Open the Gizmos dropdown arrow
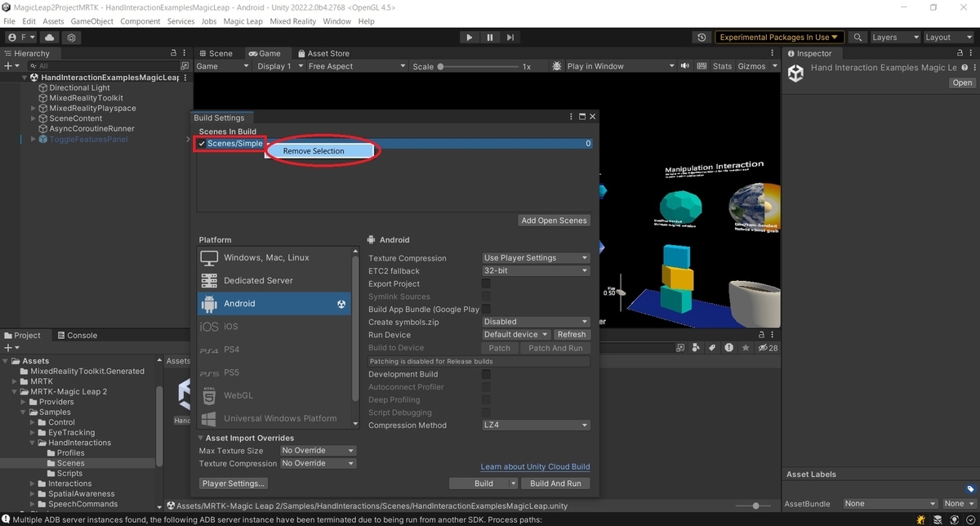980x526 pixels. pyautogui.click(x=774, y=66)
